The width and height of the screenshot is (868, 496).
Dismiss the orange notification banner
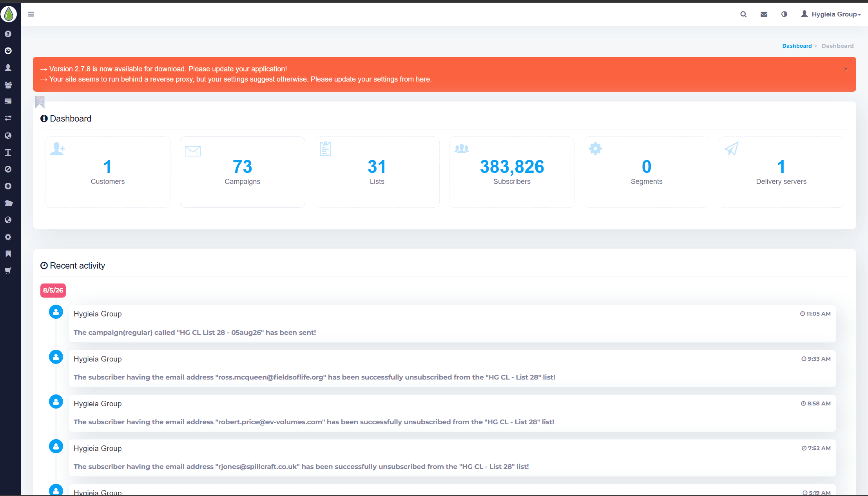coord(846,69)
